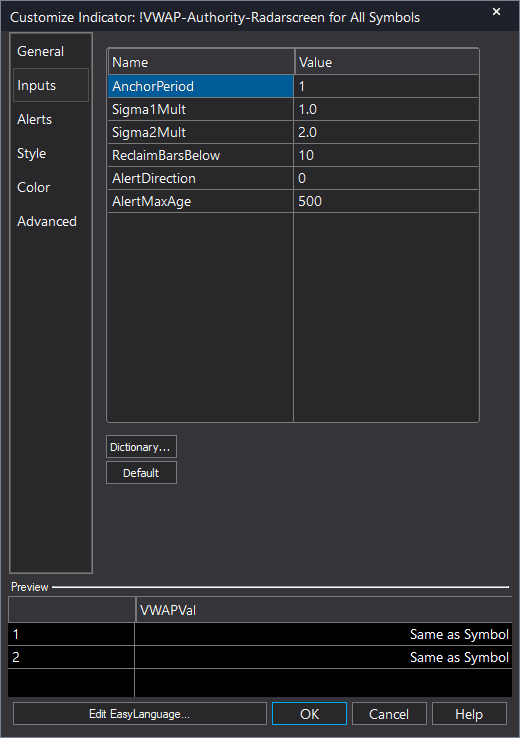
Task: Close the Customize Indicator dialog
Action: click(x=496, y=12)
